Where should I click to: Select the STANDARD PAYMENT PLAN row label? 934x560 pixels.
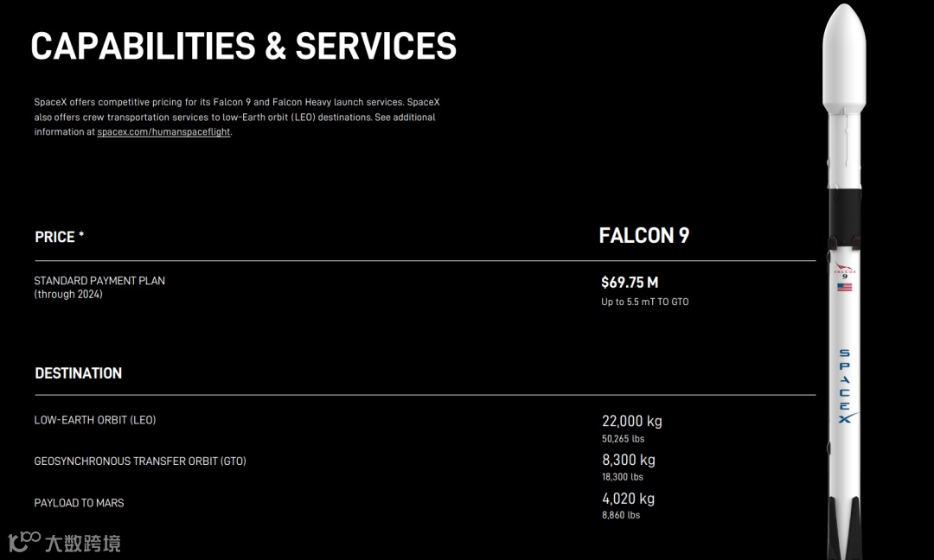tap(99, 281)
